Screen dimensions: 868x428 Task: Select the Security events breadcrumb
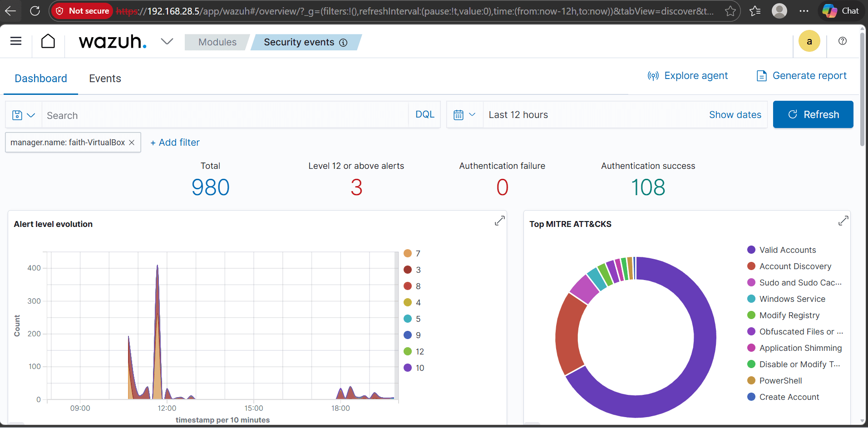pyautogui.click(x=299, y=42)
